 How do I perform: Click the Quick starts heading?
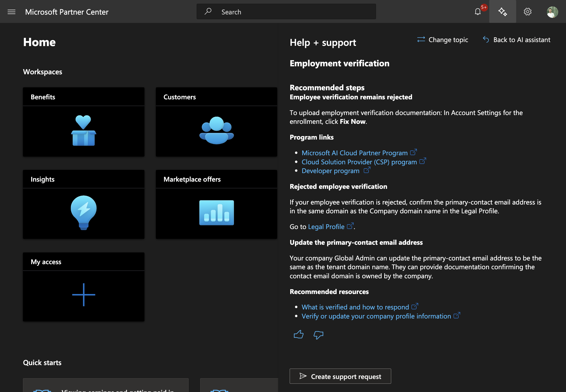point(42,362)
